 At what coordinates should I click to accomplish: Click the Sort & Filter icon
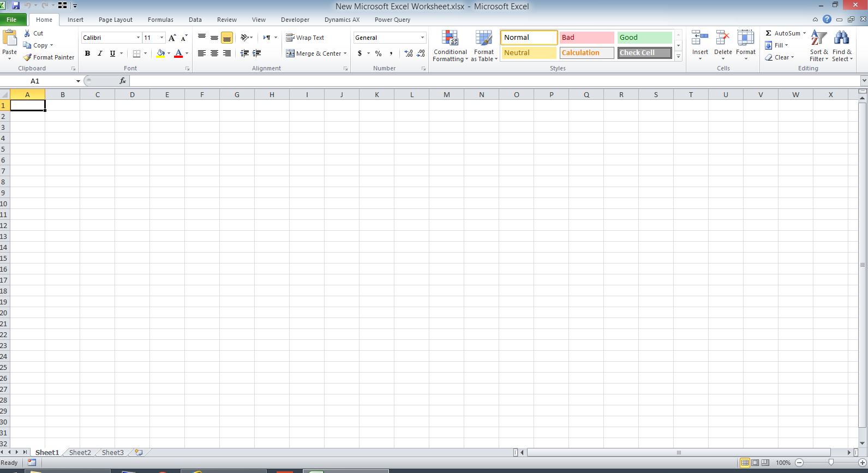pos(818,38)
